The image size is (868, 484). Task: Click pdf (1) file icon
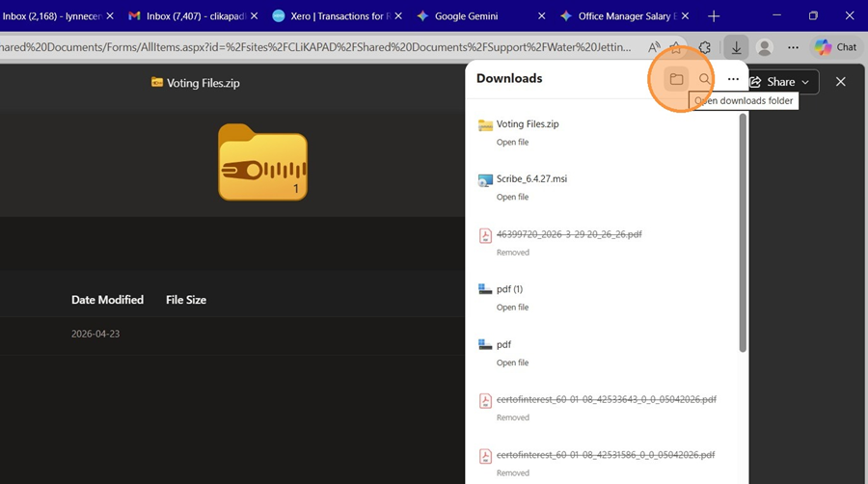click(x=485, y=289)
